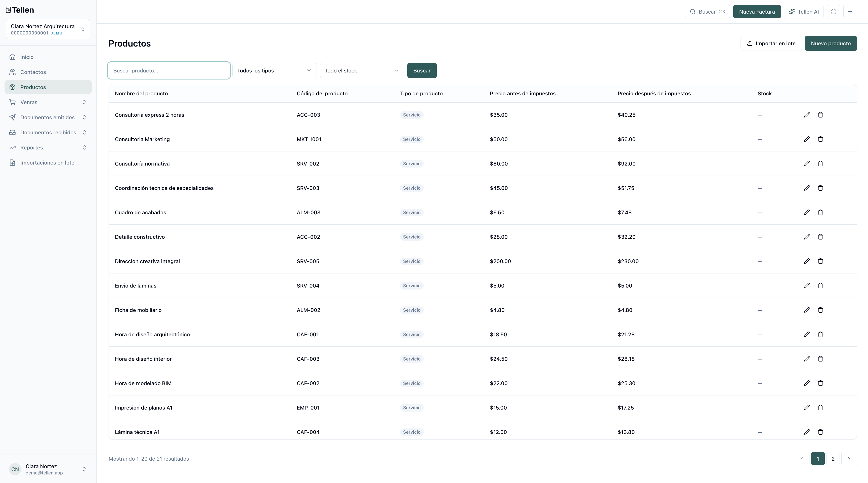Click the Buscar filter button
868x483 pixels.
tap(422, 70)
